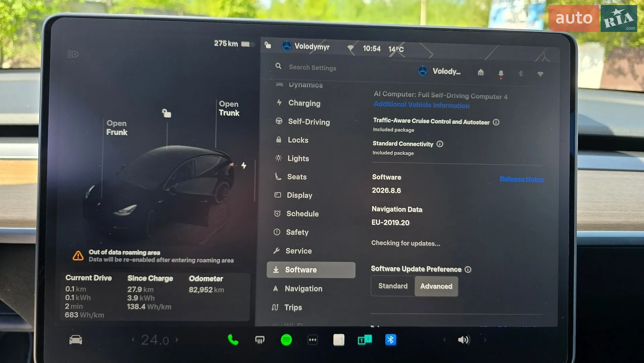
Task: Open Volody... profile in settings header
Action: click(x=439, y=71)
